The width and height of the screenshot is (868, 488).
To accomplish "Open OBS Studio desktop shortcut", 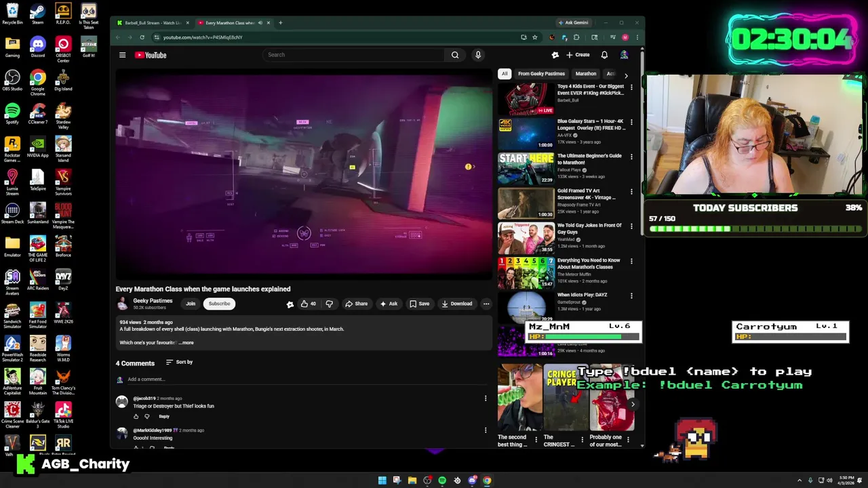I will coord(12,80).
